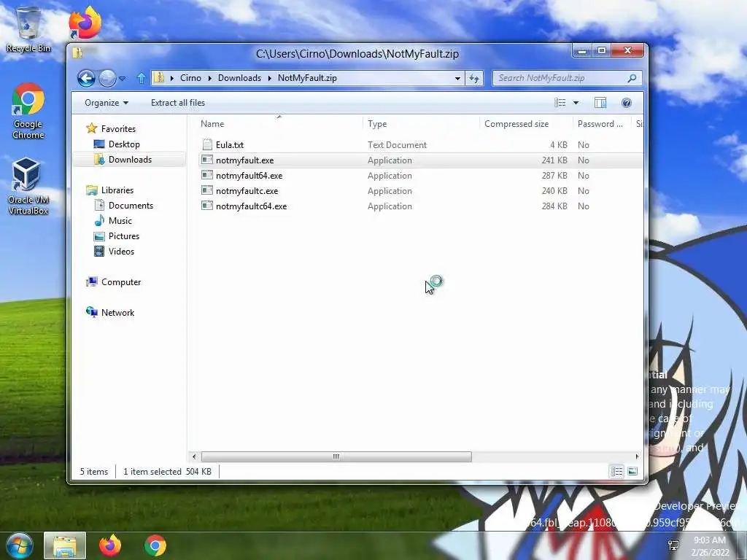
Task: Click the Eula.txt file icon
Action: point(207,144)
